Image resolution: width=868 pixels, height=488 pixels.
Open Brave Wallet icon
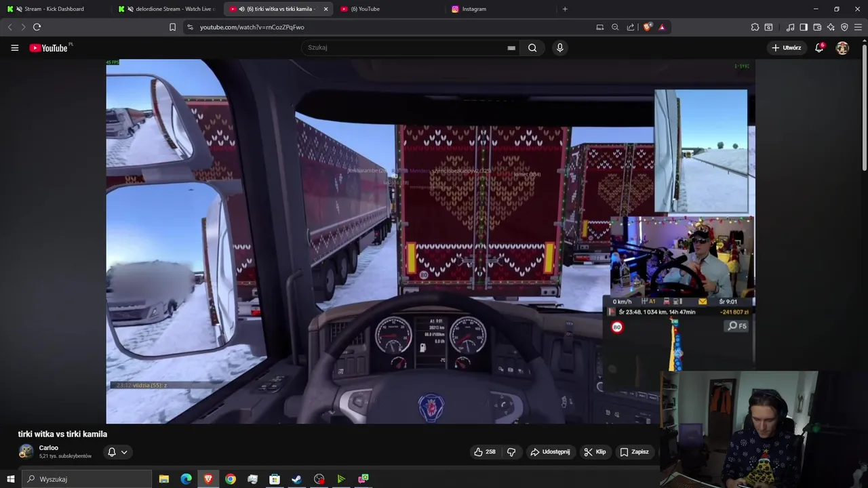point(817,27)
